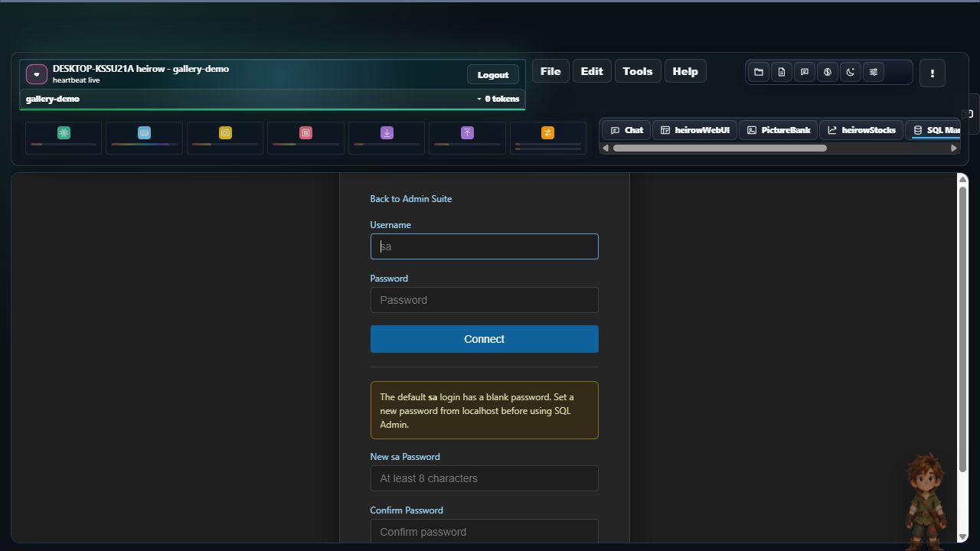Open the File menu
This screenshot has height=551, width=980.
[x=550, y=71]
